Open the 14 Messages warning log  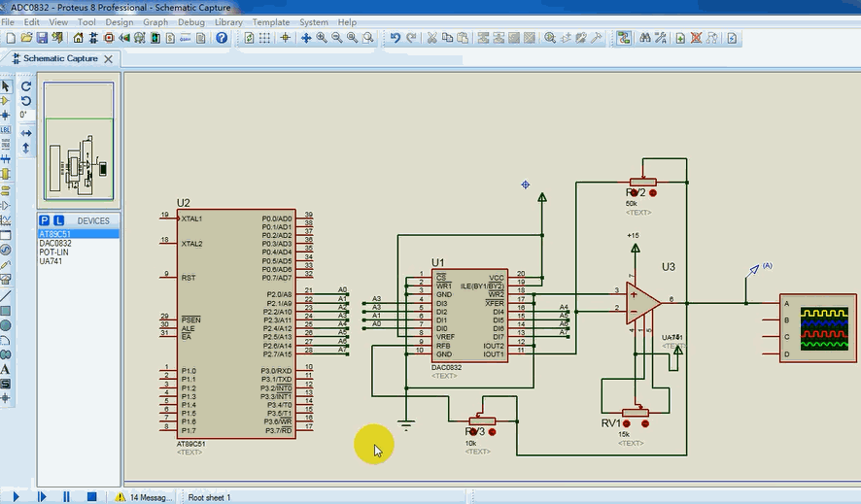(x=144, y=497)
